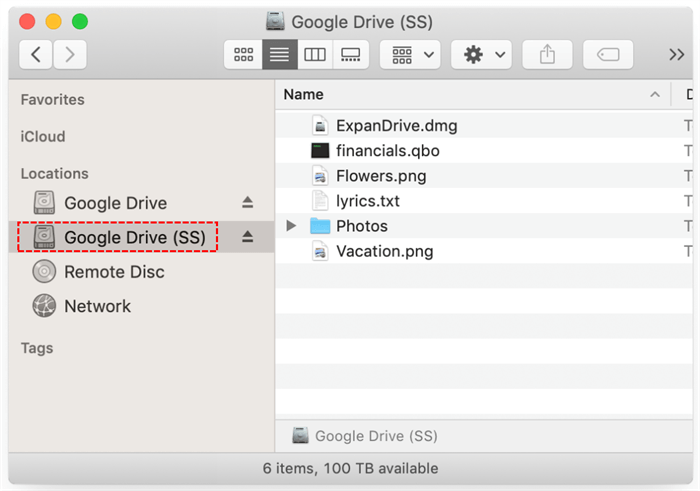Switch to column view in toolbar
Screen dimensions: 700x491
[x=315, y=55]
